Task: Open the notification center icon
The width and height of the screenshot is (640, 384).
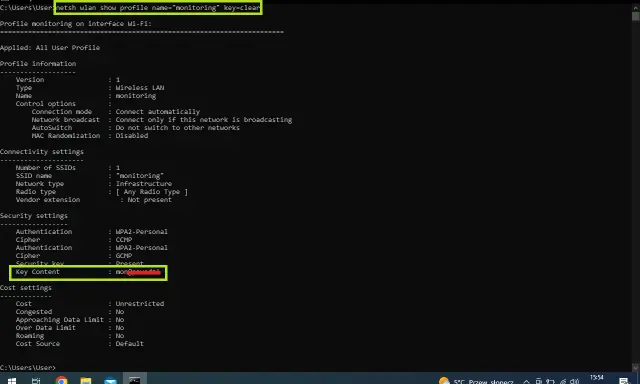Action: pyautogui.click(x=624, y=381)
